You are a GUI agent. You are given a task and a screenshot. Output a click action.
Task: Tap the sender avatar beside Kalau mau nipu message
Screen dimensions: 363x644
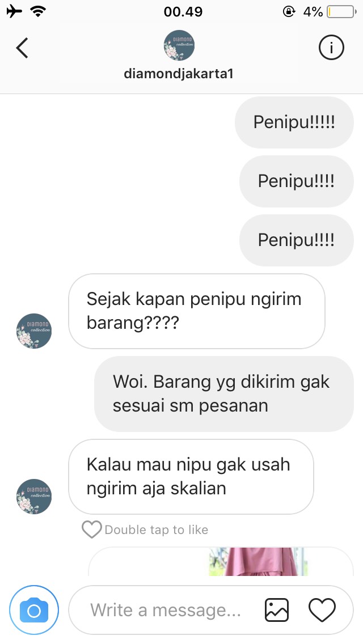coord(34,497)
